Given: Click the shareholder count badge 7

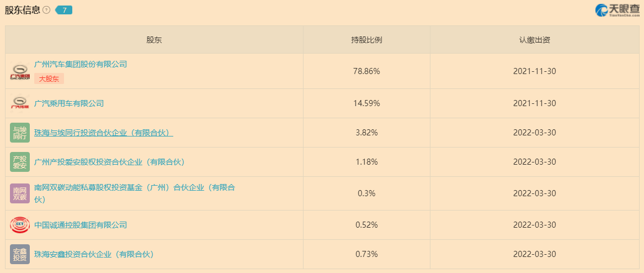Looking at the screenshot, I should tap(63, 11).
